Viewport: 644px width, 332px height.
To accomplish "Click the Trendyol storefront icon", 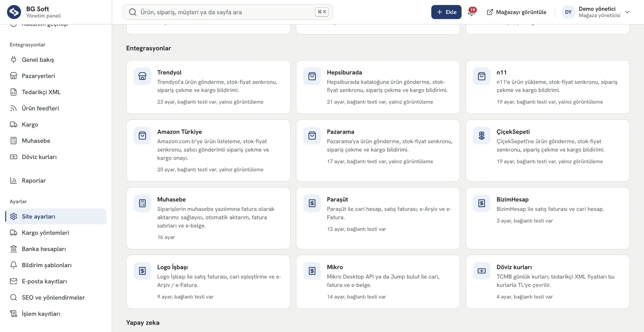I will click(142, 76).
